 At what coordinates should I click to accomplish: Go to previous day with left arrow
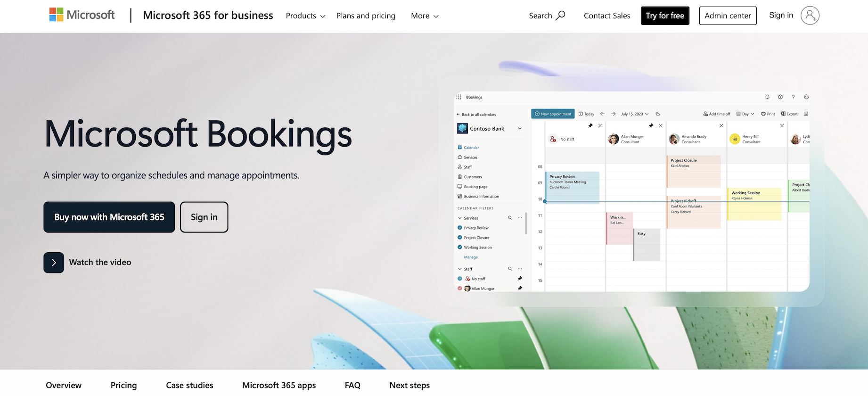coord(602,114)
